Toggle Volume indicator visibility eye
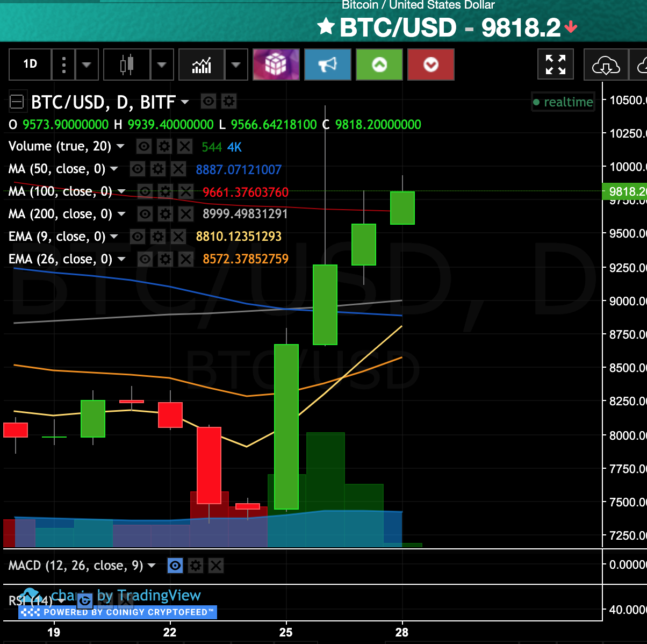The image size is (647, 644). [x=143, y=146]
